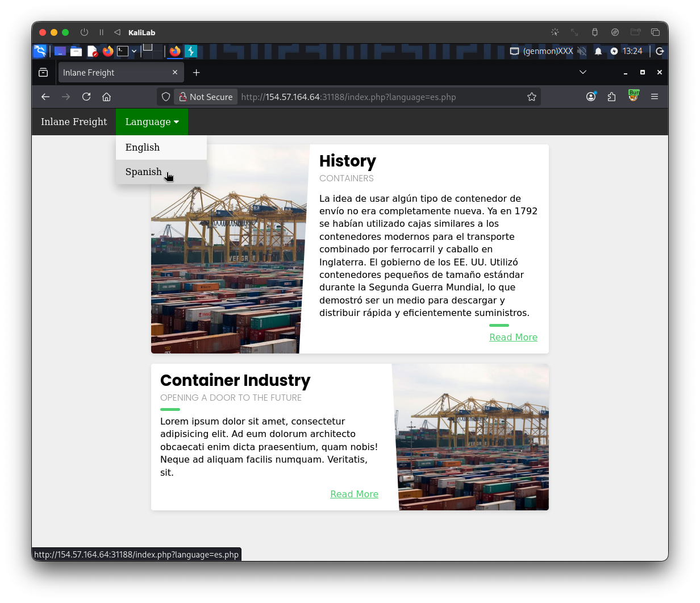Focus the URL address bar
Image resolution: width=700 pixels, height=603 pixels.
click(x=348, y=97)
